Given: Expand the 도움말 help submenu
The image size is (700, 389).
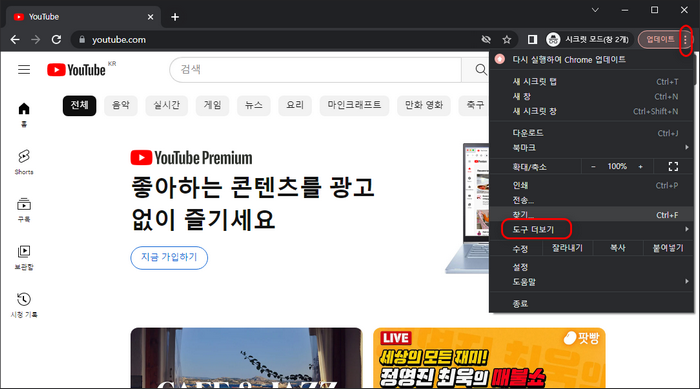Looking at the screenshot, I should tap(592, 282).
